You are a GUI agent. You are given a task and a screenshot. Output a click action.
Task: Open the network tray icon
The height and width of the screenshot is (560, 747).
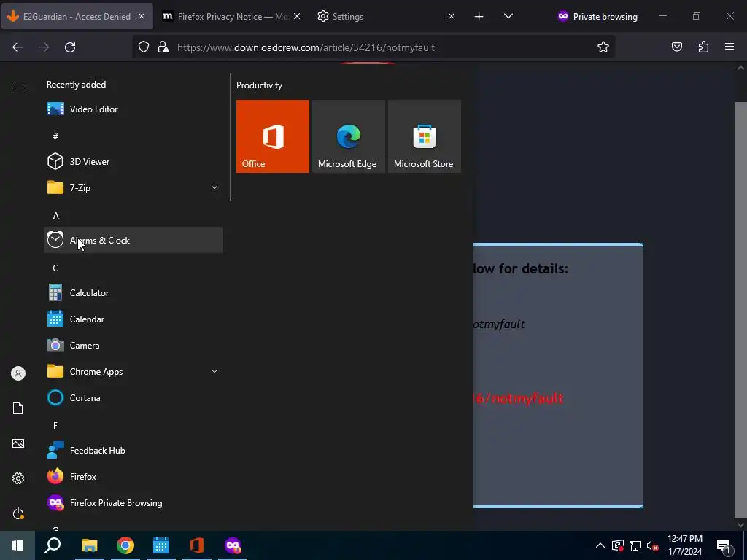coord(635,545)
